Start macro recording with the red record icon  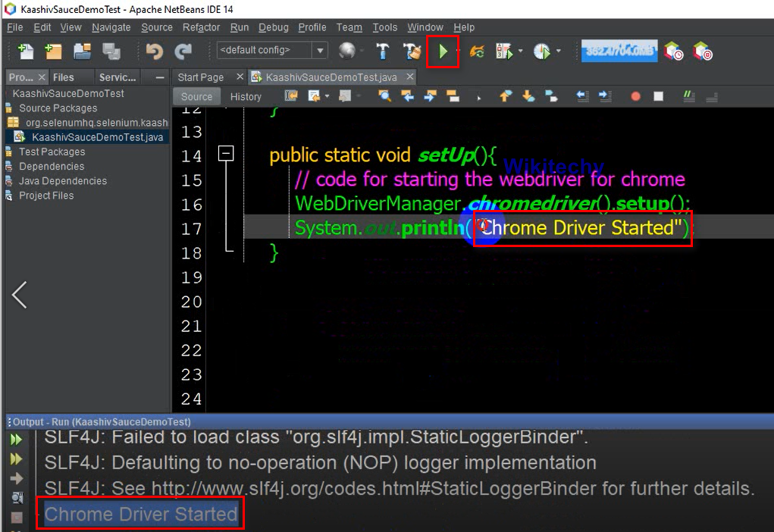click(635, 96)
